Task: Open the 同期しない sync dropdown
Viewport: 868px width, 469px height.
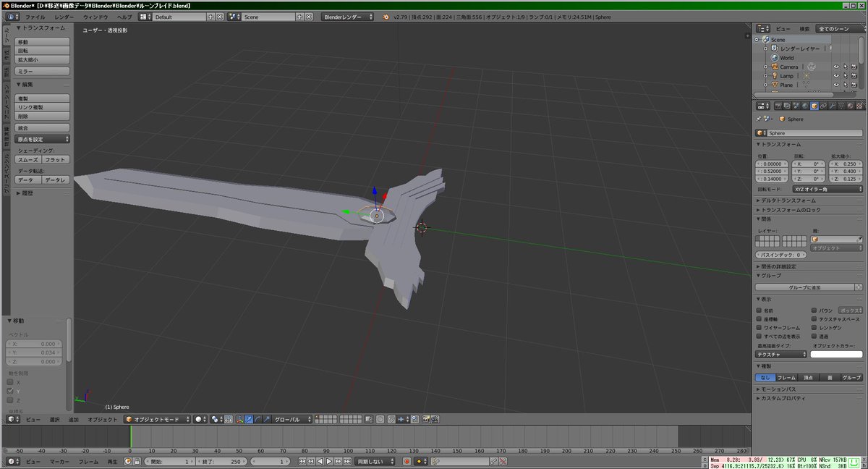Action: coord(375,461)
